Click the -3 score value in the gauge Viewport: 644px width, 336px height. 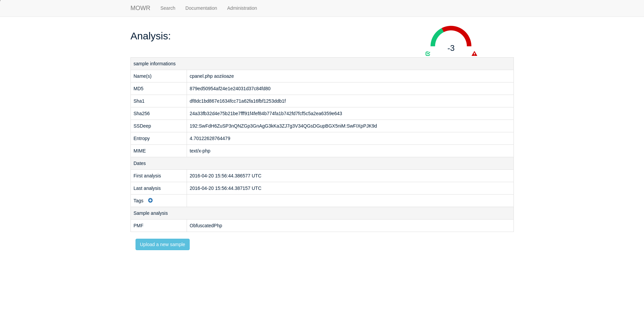coord(451,48)
